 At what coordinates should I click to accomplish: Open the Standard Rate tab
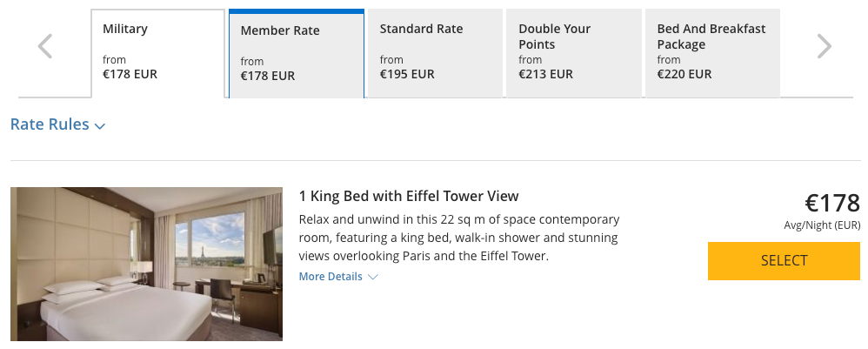click(435, 53)
